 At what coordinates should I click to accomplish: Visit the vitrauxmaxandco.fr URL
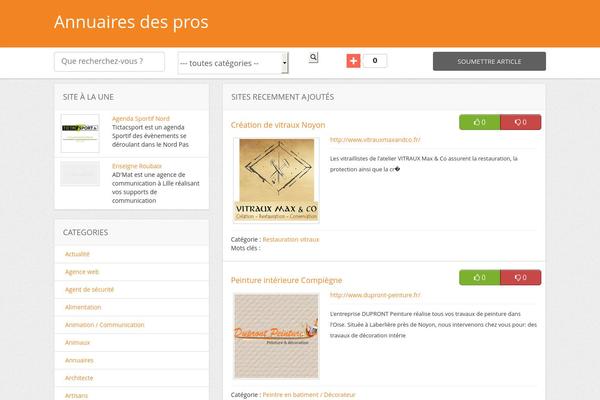coord(375,140)
